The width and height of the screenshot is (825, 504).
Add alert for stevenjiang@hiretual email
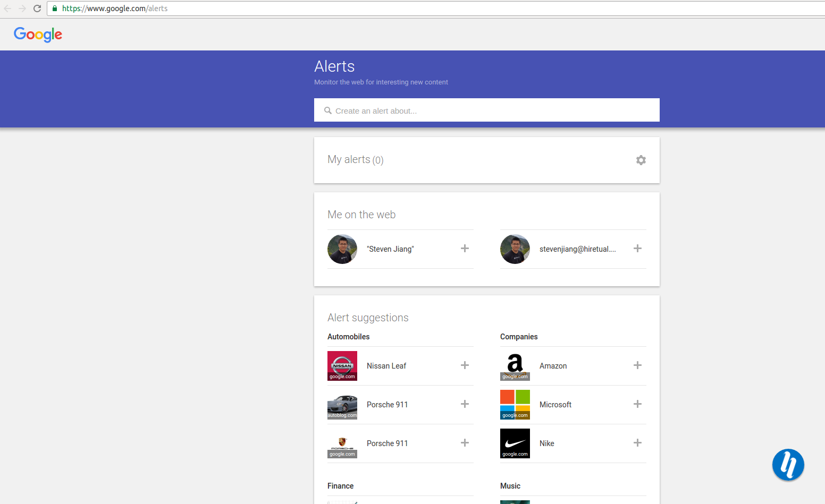[x=637, y=249]
